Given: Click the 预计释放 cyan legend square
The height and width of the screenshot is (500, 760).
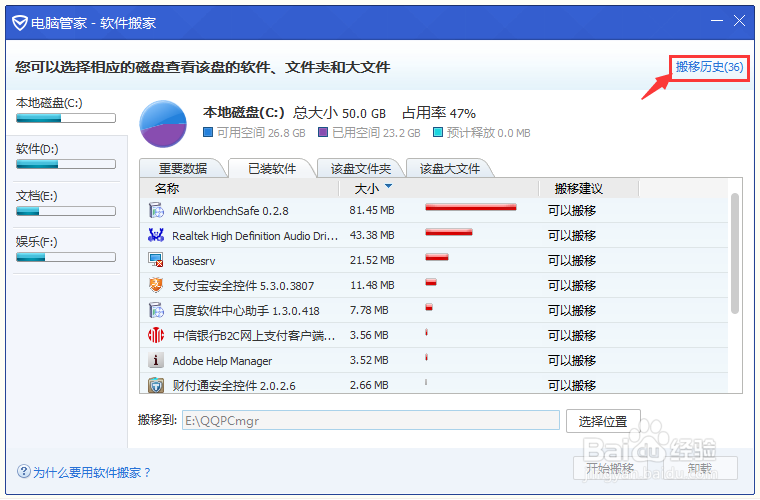Looking at the screenshot, I should pyautogui.click(x=438, y=132).
